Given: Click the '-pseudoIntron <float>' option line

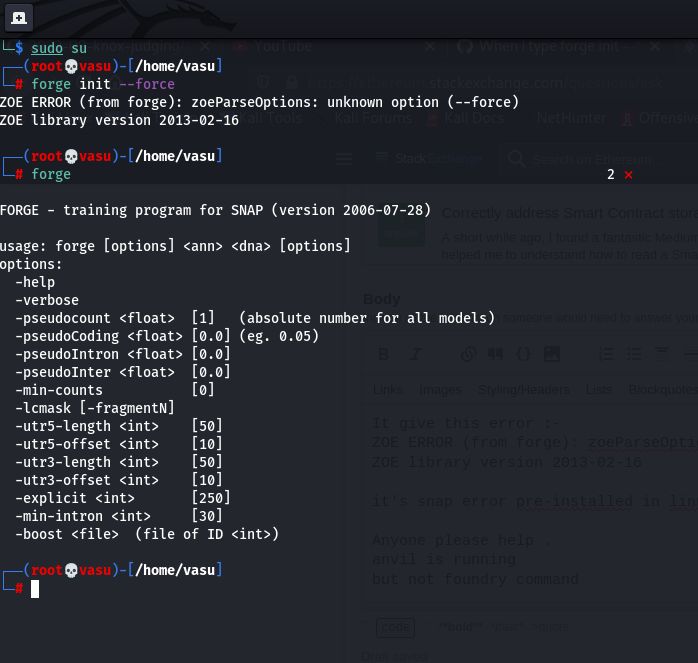Looking at the screenshot, I should coord(123,354).
